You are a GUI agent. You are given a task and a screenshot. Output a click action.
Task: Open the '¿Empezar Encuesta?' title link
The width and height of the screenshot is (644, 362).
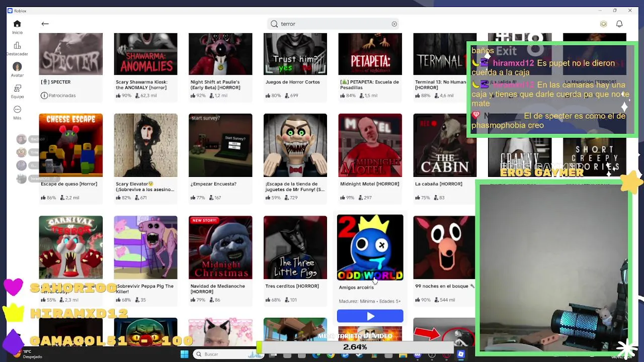coord(213,184)
